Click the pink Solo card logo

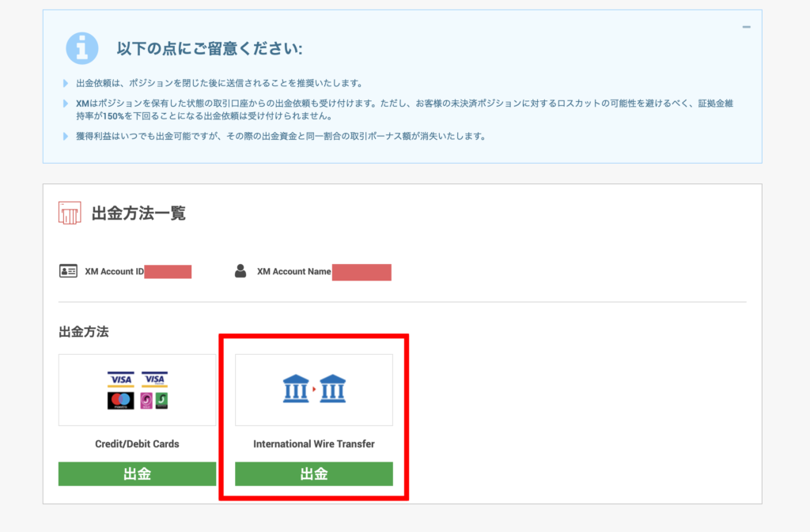[x=146, y=401]
